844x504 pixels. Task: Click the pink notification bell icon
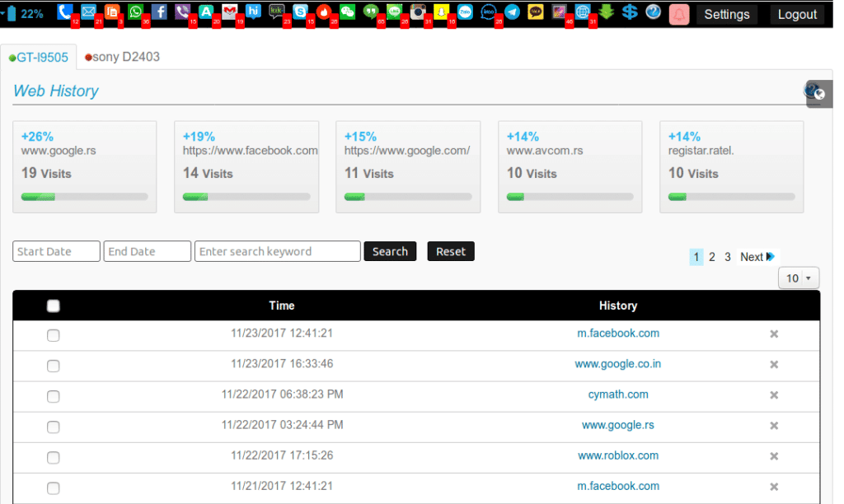click(x=679, y=14)
